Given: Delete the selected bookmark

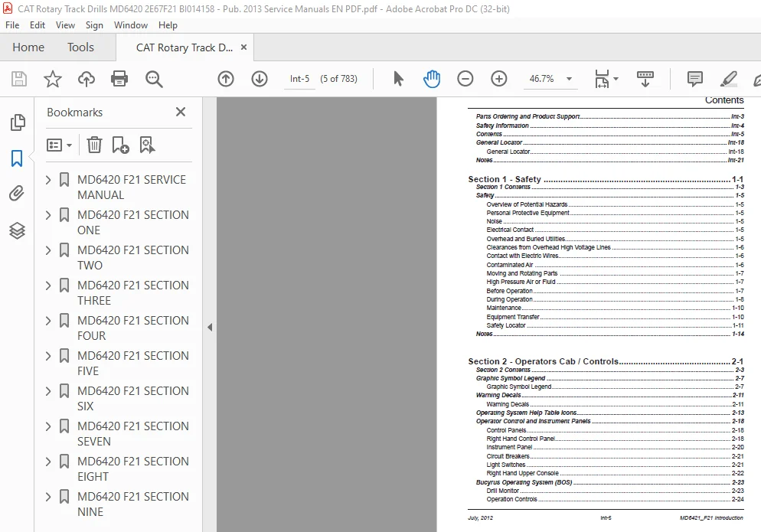Looking at the screenshot, I should point(94,145).
